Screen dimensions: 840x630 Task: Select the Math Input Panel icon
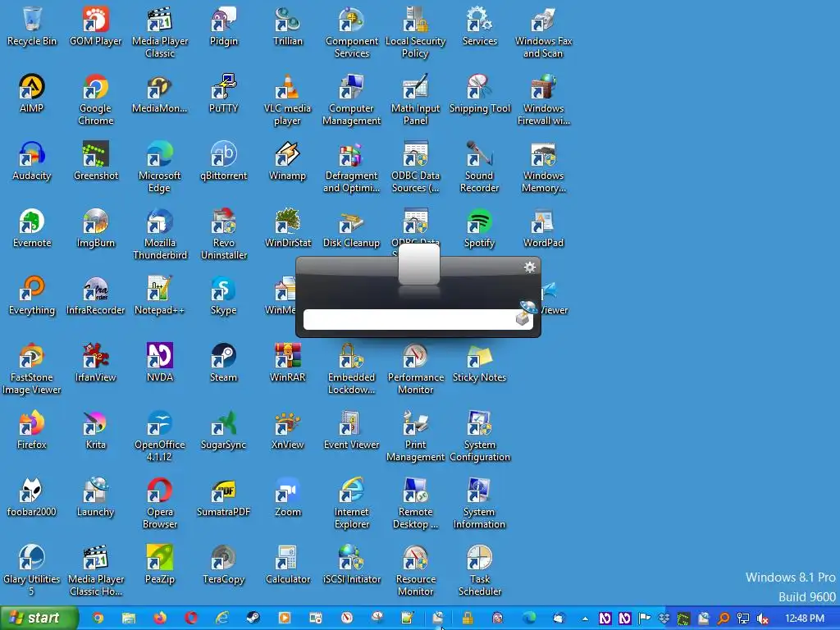[415, 99]
